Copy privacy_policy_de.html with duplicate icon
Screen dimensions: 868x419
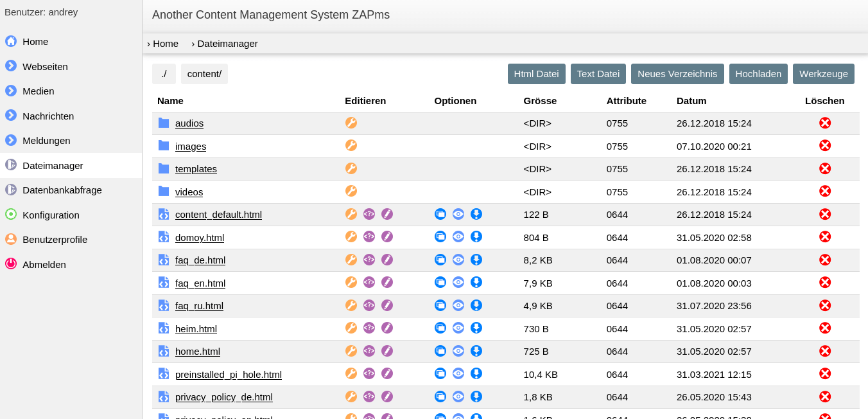click(x=440, y=397)
